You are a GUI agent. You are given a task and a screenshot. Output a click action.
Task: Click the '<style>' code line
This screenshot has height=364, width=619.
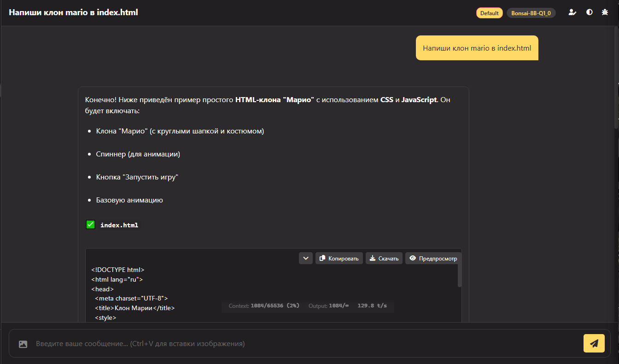coord(105,318)
